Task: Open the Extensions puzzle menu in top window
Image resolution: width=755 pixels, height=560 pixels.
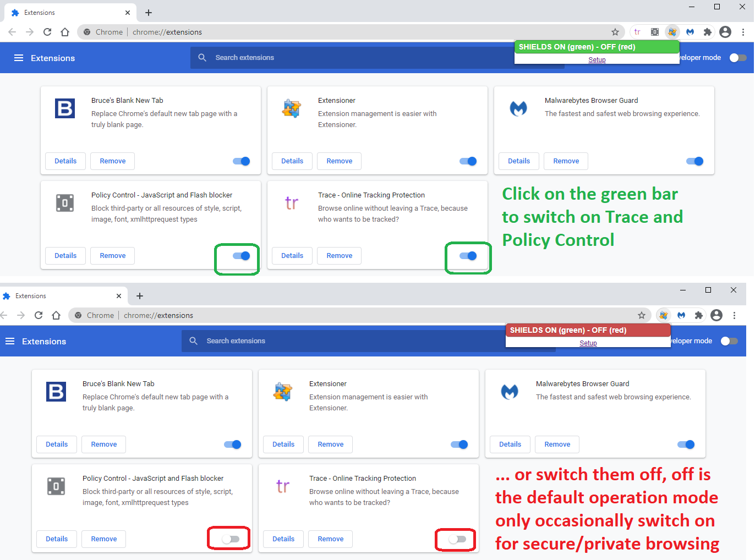Action: pyautogui.click(x=708, y=32)
